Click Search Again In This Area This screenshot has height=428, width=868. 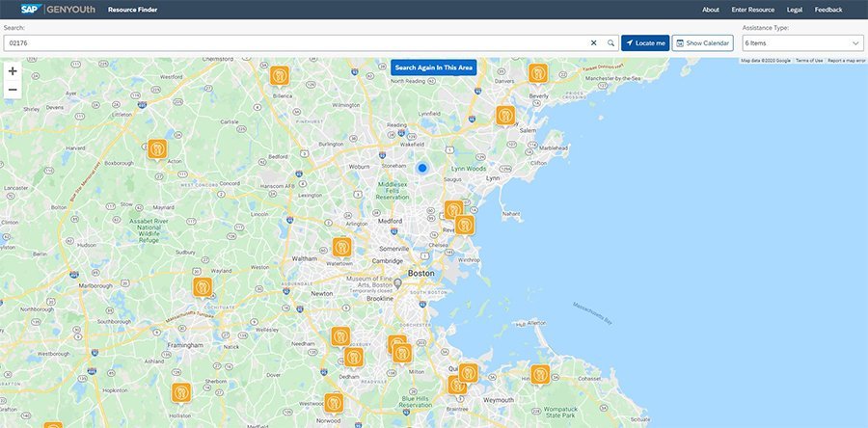click(x=433, y=67)
